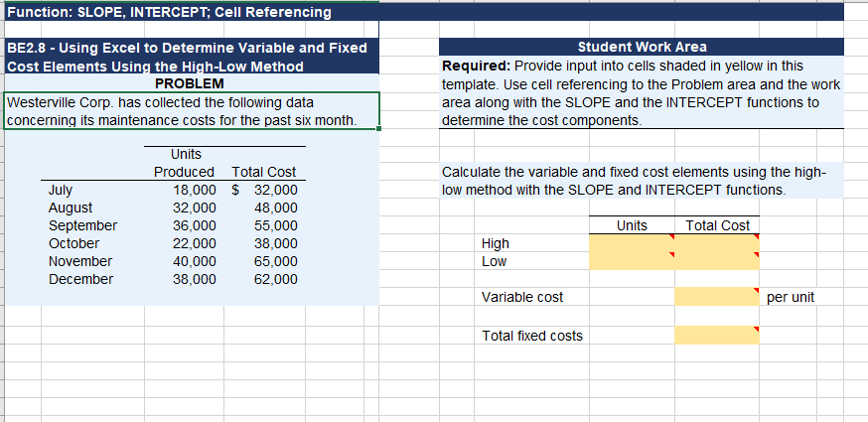Click the 'Total Cost' header in Problem table
Screen dimensions: 868x422
point(264,172)
